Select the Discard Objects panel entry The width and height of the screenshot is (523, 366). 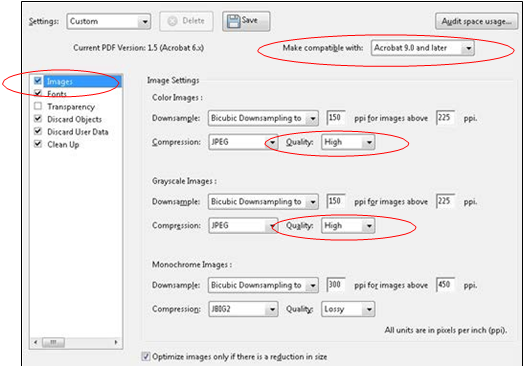coord(74,119)
